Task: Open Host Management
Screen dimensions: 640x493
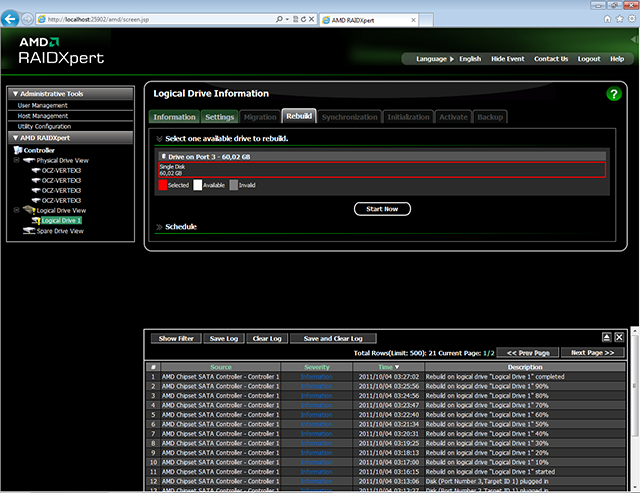Action: coord(42,116)
